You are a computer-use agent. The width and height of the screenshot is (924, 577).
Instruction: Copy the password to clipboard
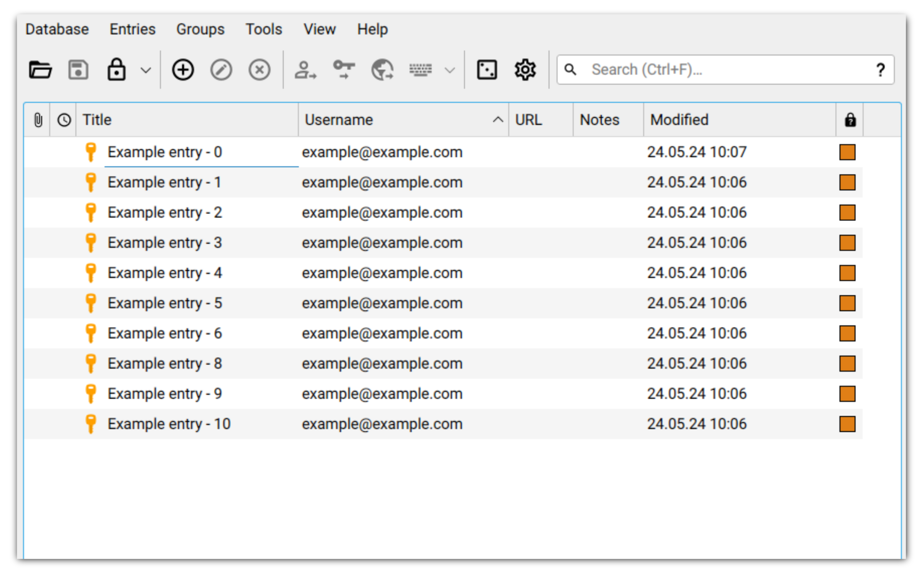(x=344, y=70)
